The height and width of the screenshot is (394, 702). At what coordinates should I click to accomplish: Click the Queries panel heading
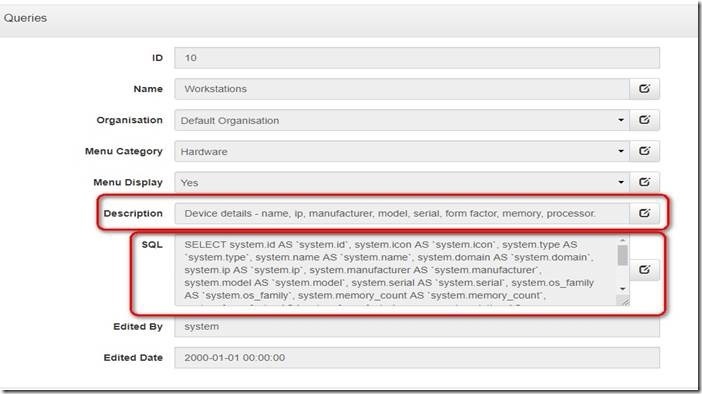[25, 18]
